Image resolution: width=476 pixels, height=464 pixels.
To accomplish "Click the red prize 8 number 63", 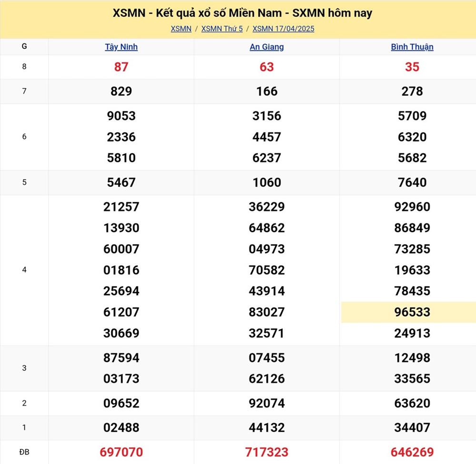I will 267,67.
